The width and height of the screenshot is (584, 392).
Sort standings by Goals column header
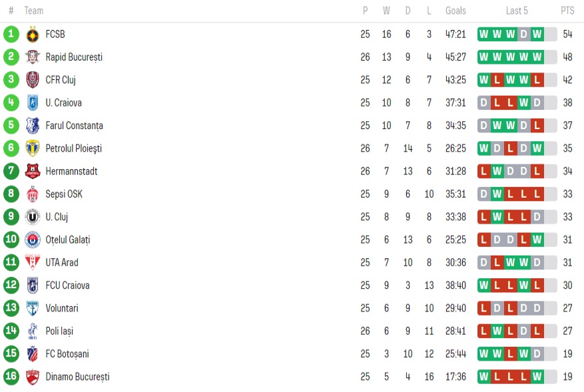pyautogui.click(x=455, y=11)
